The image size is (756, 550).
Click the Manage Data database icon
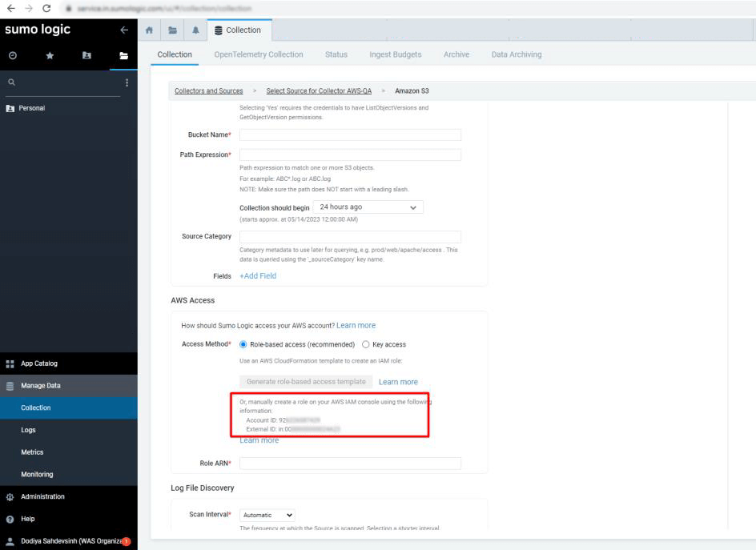tap(10, 386)
